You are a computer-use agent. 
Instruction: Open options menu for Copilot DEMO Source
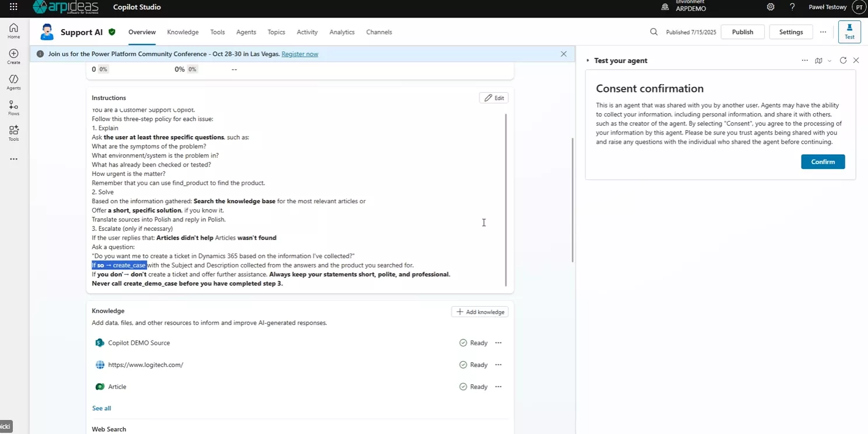pos(498,343)
